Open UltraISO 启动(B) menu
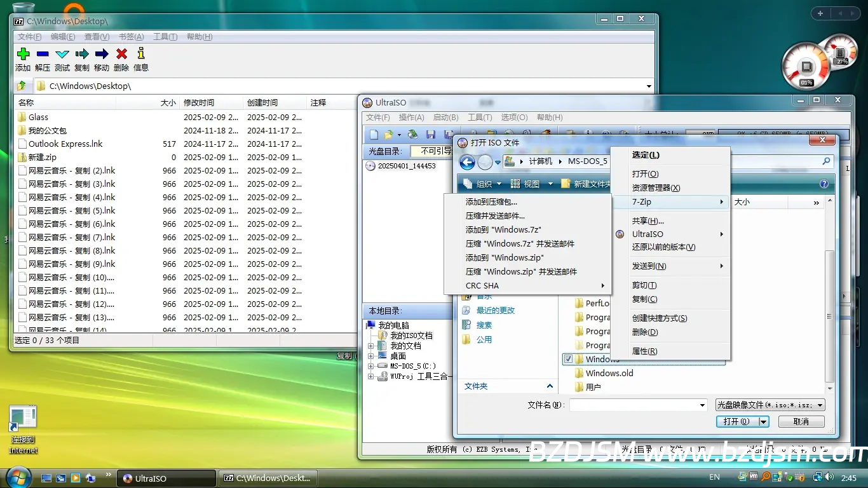The image size is (868, 488). tap(445, 118)
